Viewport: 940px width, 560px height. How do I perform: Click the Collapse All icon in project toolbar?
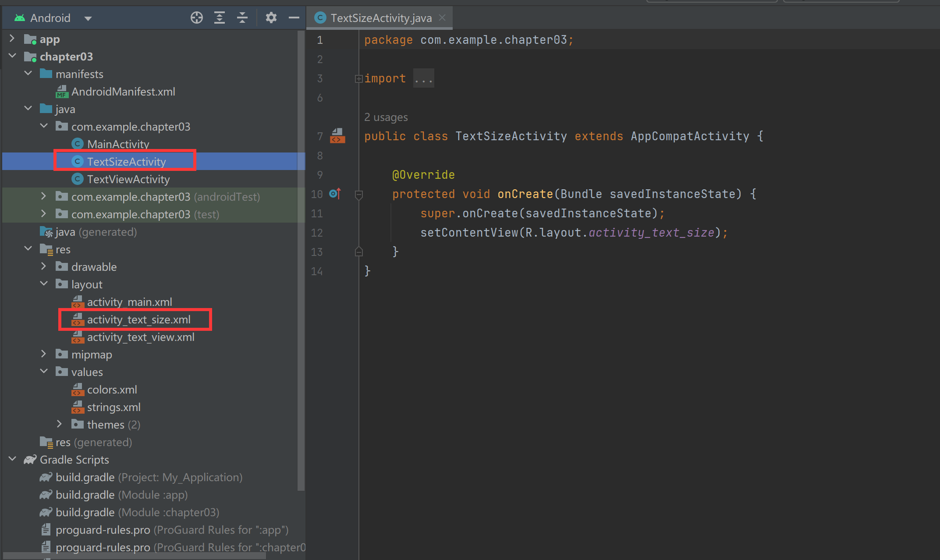[x=242, y=18]
